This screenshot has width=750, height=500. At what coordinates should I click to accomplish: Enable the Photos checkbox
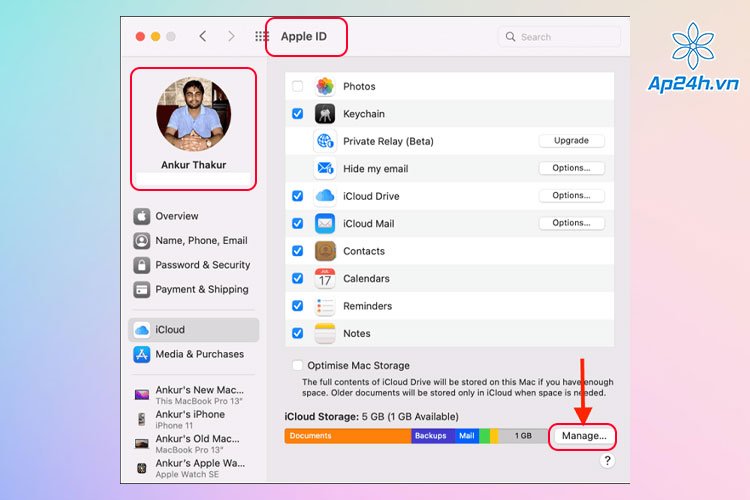(x=298, y=86)
